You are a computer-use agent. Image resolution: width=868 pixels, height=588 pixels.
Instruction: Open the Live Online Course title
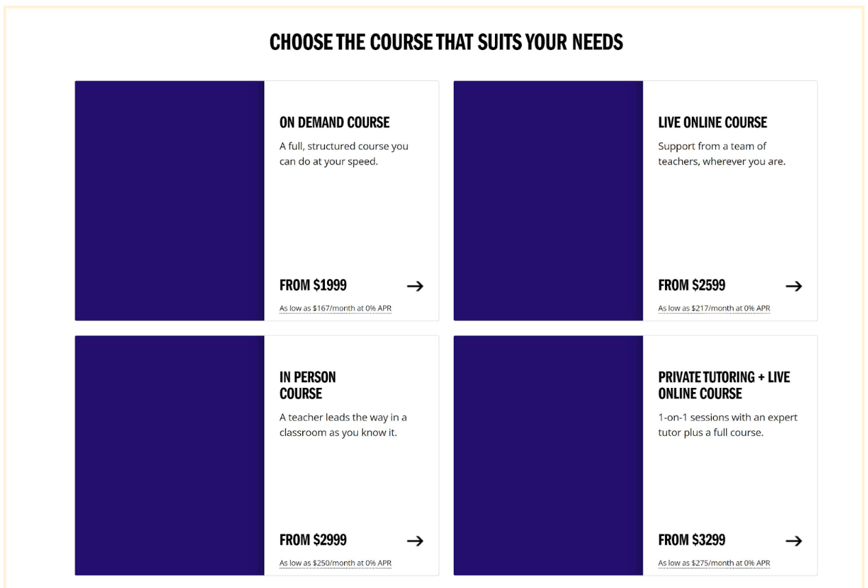(x=712, y=123)
